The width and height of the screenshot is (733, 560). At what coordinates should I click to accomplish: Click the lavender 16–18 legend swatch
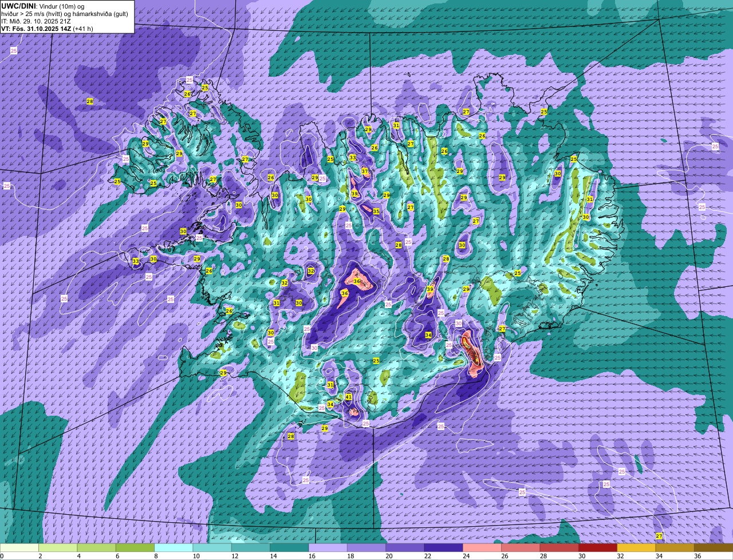(328, 547)
